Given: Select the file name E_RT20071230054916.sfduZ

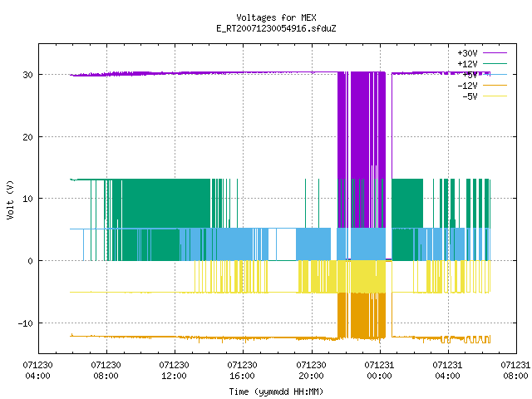Looking at the screenshot, I should [x=276, y=28].
